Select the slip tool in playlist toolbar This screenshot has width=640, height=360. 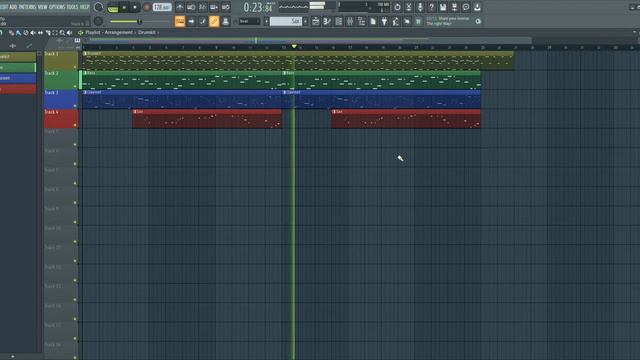click(x=40, y=33)
